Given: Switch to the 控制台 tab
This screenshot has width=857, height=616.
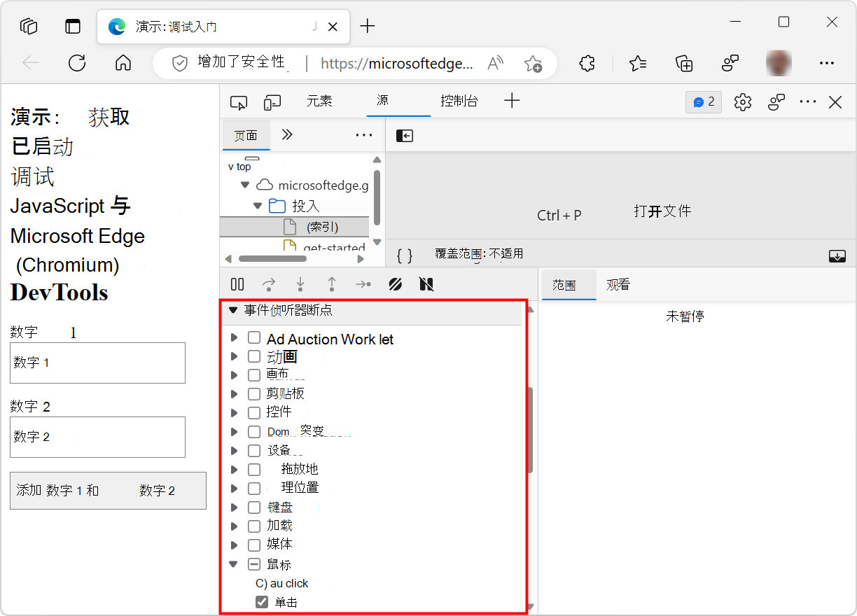Looking at the screenshot, I should click(459, 101).
